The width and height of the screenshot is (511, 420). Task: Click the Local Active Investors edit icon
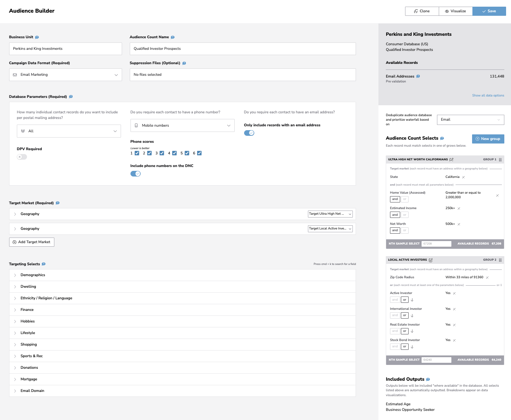[431, 260]
